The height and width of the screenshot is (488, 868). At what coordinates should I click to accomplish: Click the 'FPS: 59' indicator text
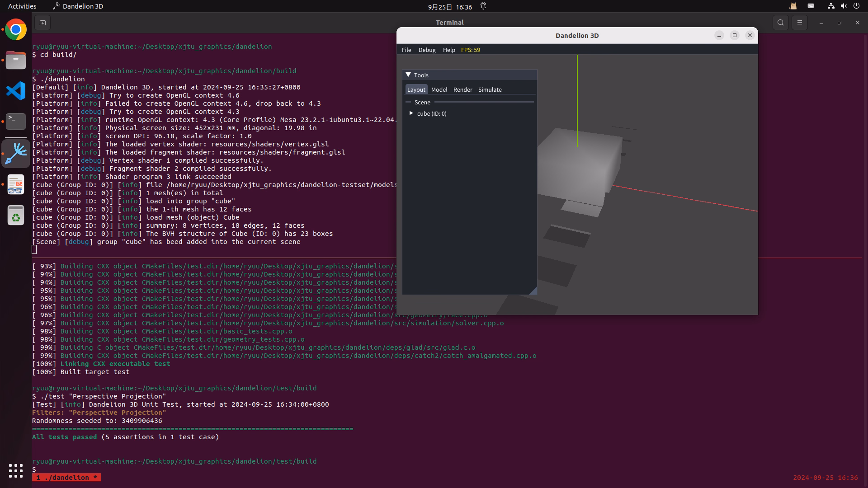click(x=471, y=50)
